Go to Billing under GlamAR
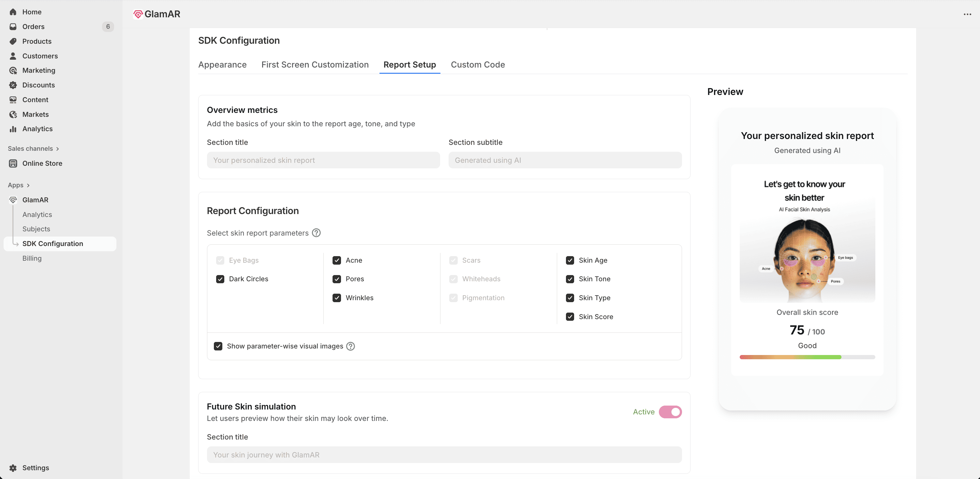980x479 pixels. 32,258
